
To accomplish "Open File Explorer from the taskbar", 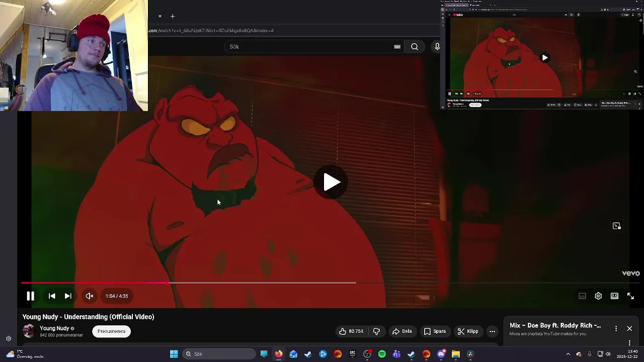I will (456, 354).
